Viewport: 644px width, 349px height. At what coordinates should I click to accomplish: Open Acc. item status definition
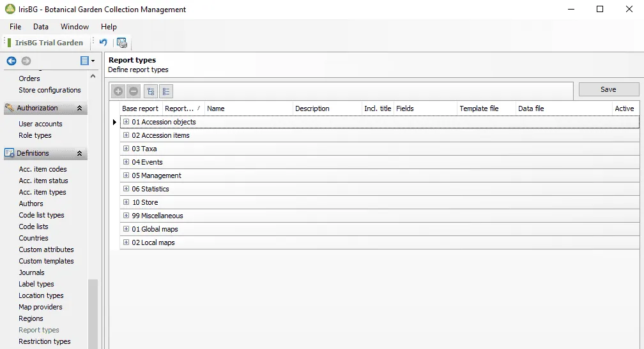[43, 181]
